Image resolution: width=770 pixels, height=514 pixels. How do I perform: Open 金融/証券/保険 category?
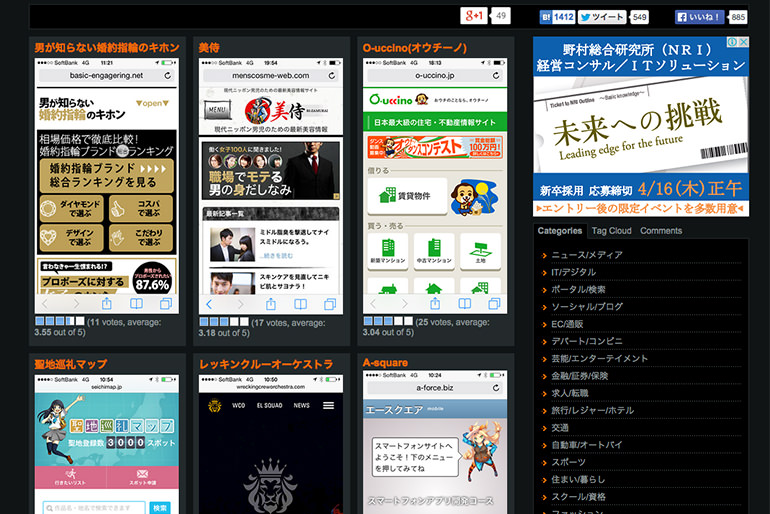[579, 376]
